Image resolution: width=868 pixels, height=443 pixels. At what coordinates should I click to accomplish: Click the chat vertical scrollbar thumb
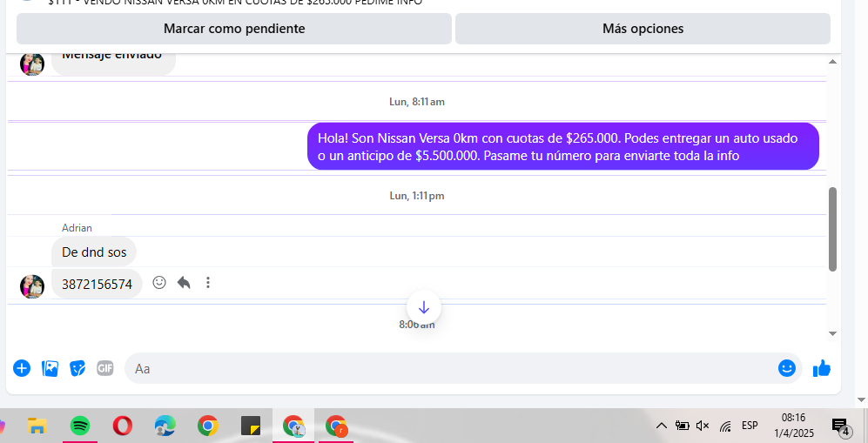coord(832,229)
